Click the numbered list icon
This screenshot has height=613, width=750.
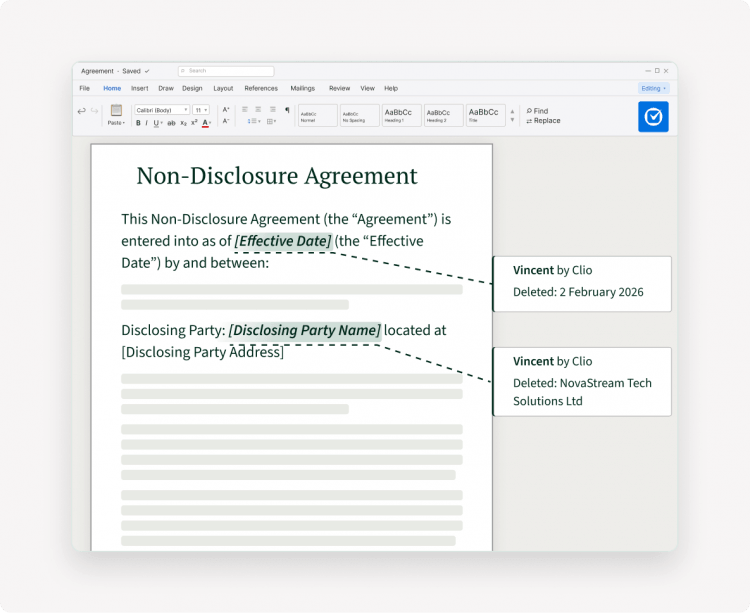(x=252, y=121)
